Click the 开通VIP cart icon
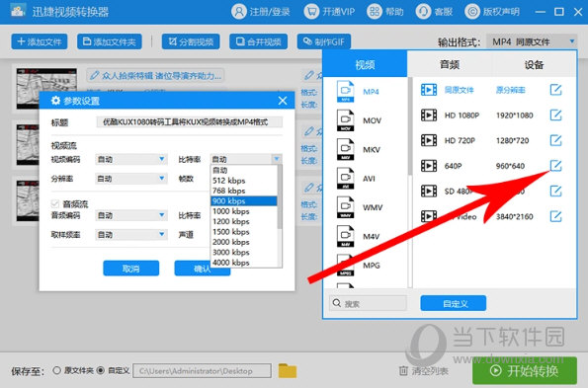588x388 pixels. click(311, 12)
